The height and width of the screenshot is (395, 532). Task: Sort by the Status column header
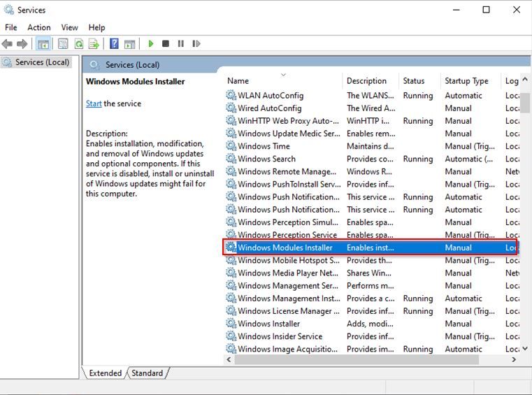point(419,81)
